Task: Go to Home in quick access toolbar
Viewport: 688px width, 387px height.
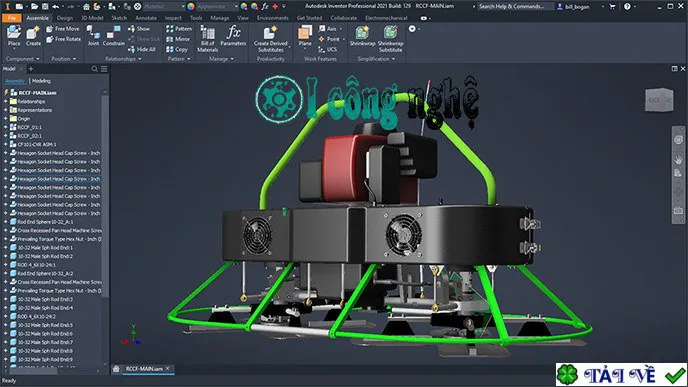Action: tap(86, 7)
